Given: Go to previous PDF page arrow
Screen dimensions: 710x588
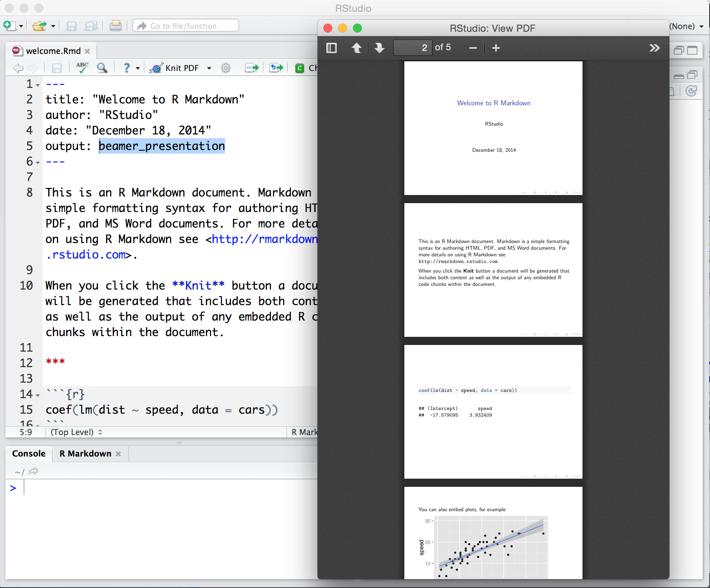Looking at the screenshot, I should click(x=357, y=48).
